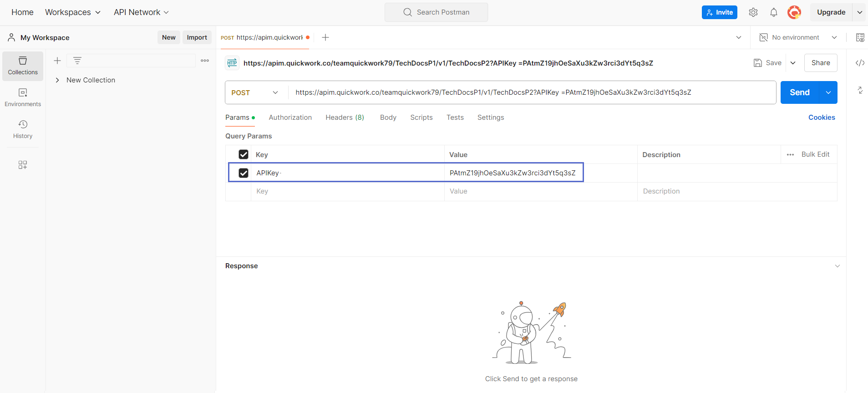The image size is (868, 393).
Task: Uncheck the APIKey parameter checkbox
Action: (x=244, y=173)
